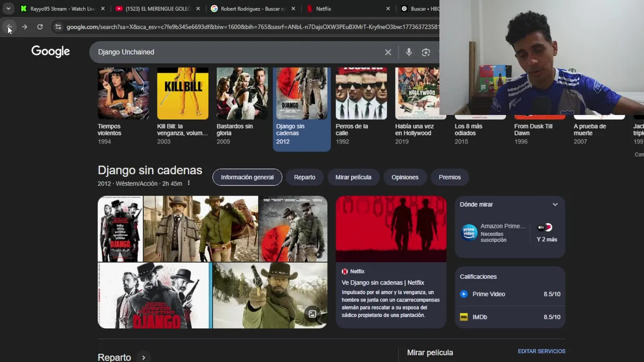Screen dimensions: 644x362
Task: Click the Prime Video logo icon
Action: 469,232
